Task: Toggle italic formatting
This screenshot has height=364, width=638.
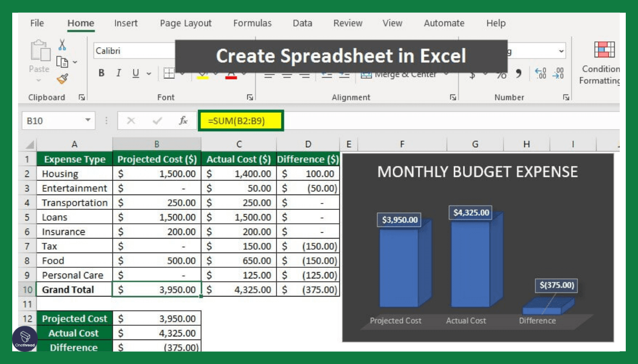Action: coord(118,73)
